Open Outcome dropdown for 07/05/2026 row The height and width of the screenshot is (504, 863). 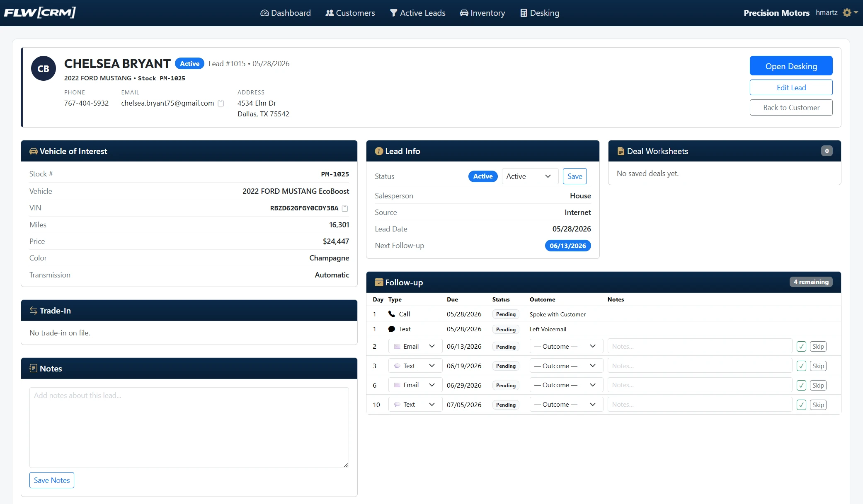click(566, 405)
